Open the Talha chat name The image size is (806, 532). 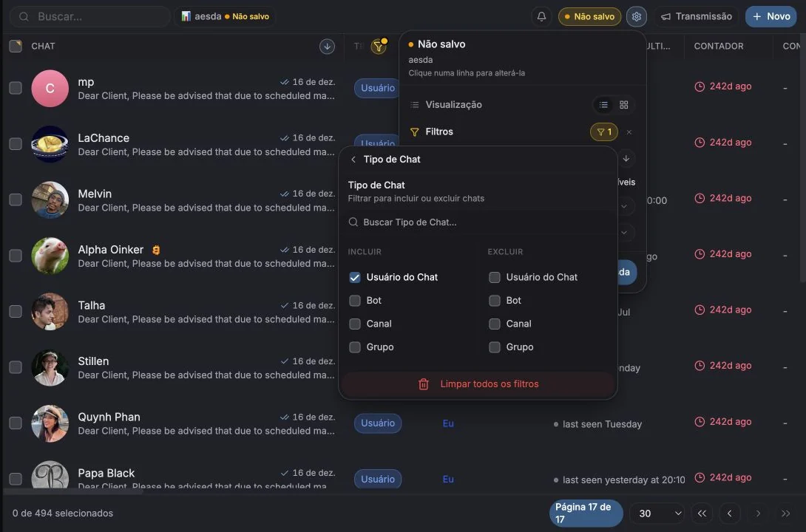92,306
